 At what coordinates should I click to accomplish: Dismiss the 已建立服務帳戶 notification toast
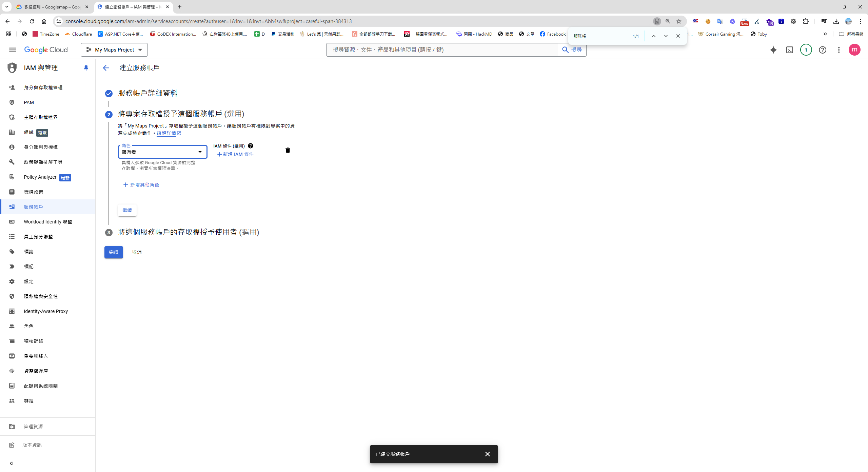(x=487, y=454)
